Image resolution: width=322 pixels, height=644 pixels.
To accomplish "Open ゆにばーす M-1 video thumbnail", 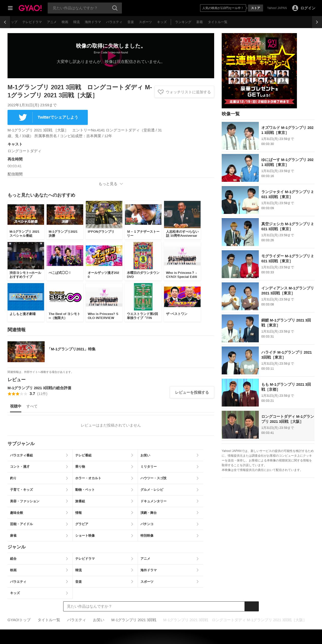I will click(240, 168).
